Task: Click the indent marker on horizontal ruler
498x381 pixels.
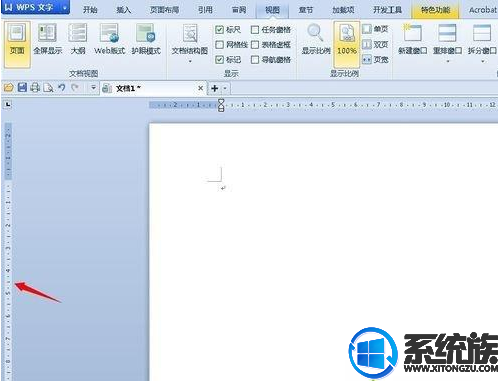Action: click(x=221, y=105)
